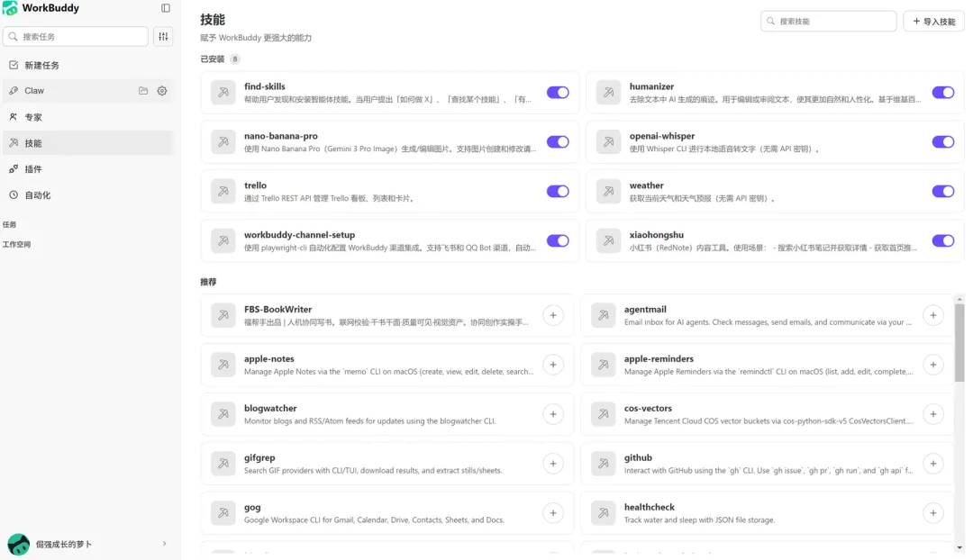Click the recommended list scrollbar thumb
This screenshot has width=973, height=560.
pyautogui.click(x=959, y=344)
